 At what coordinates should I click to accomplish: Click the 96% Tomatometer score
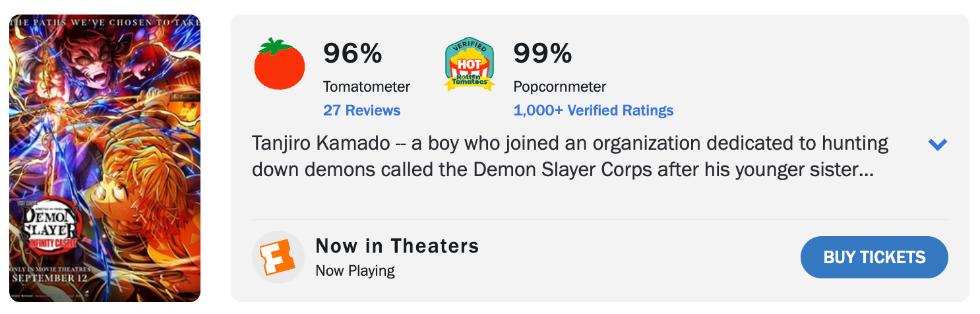(x=352, y=53)
